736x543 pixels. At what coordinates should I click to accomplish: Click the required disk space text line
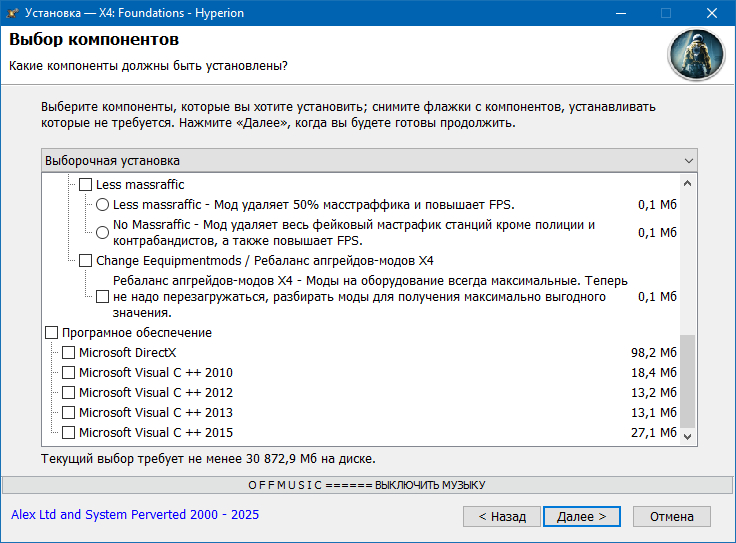click(208, 459)
